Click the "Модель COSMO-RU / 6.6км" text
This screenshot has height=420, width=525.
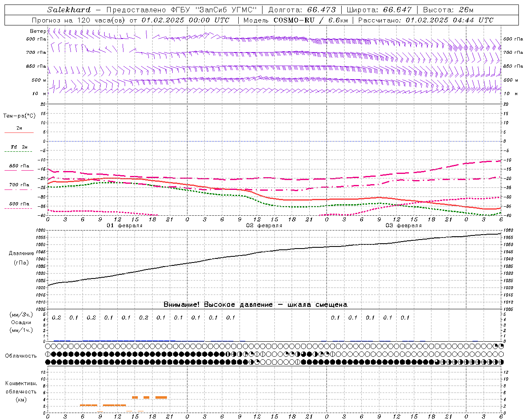click(x=295, y=20)
